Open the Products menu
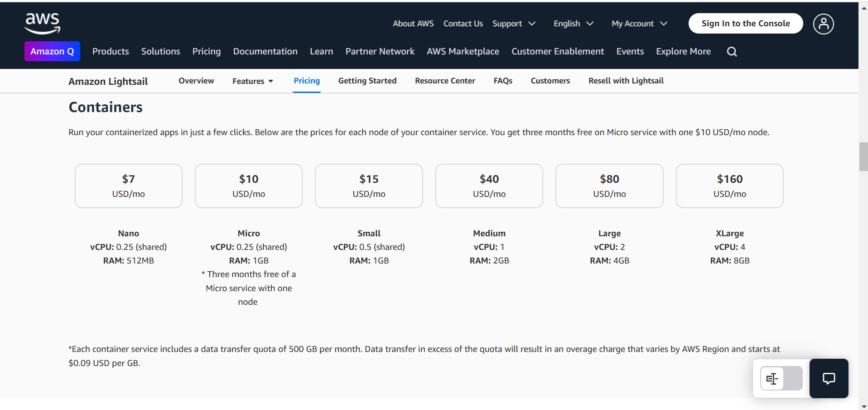This screenshot has width=868, height=410. pos(111,51)
